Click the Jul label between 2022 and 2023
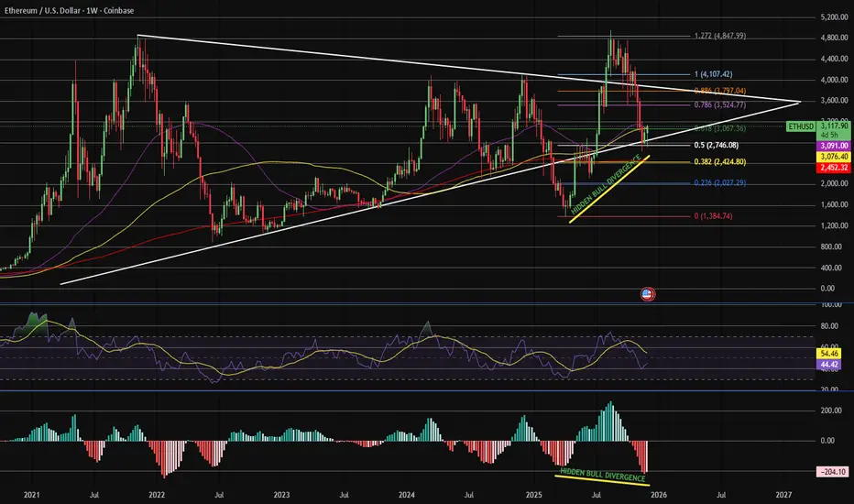 point(219,495)
